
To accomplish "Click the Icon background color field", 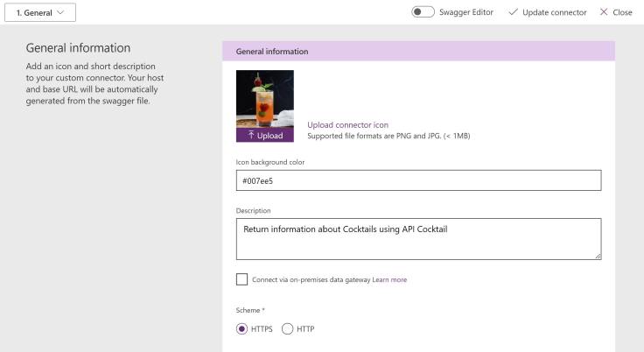I will coord(418,180).
